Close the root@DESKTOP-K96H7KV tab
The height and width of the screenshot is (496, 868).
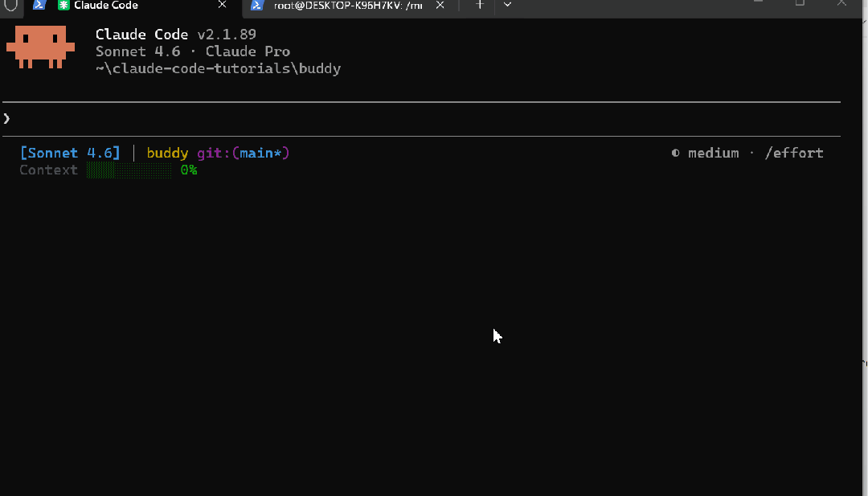tap(440, 5)
